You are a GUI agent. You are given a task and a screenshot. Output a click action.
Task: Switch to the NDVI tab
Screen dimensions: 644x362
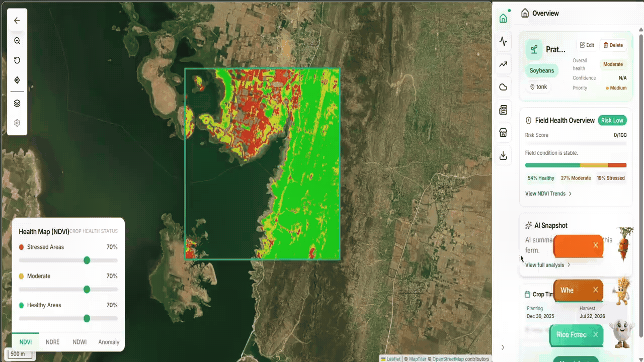[26, 342]
